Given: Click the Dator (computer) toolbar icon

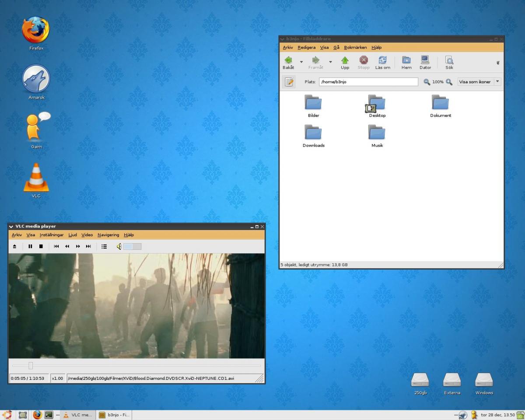Looking at the screenshot, I should pyautogui.click(x=425, y=63).
